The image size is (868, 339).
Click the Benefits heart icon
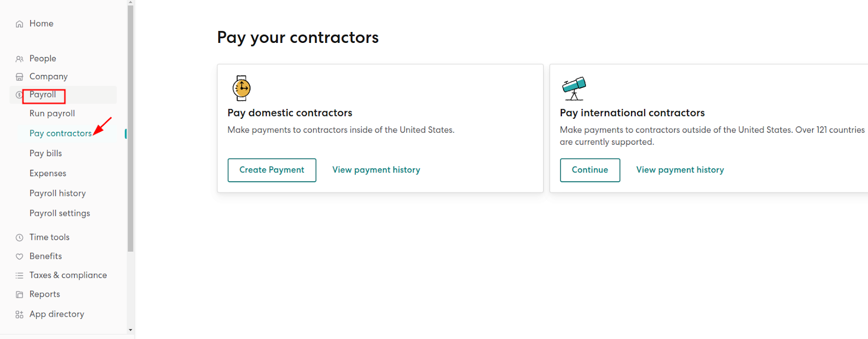pos(20,257)
